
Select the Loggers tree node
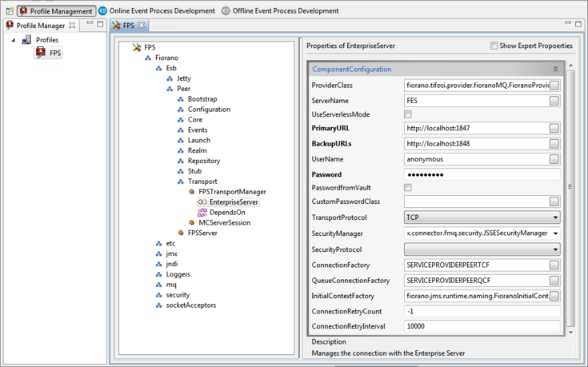click(178, 274)
